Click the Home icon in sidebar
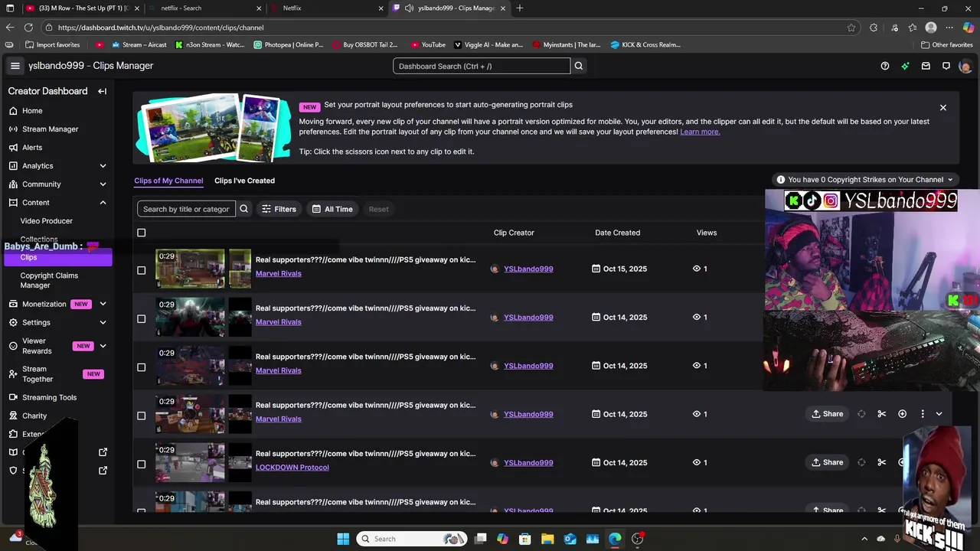 tap(13, 111)
